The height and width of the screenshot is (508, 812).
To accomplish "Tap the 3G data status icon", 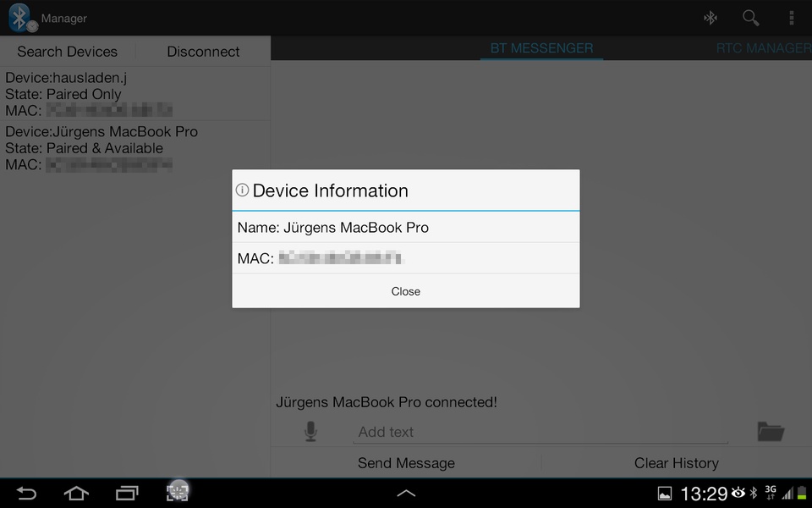I will pos(771,493).
